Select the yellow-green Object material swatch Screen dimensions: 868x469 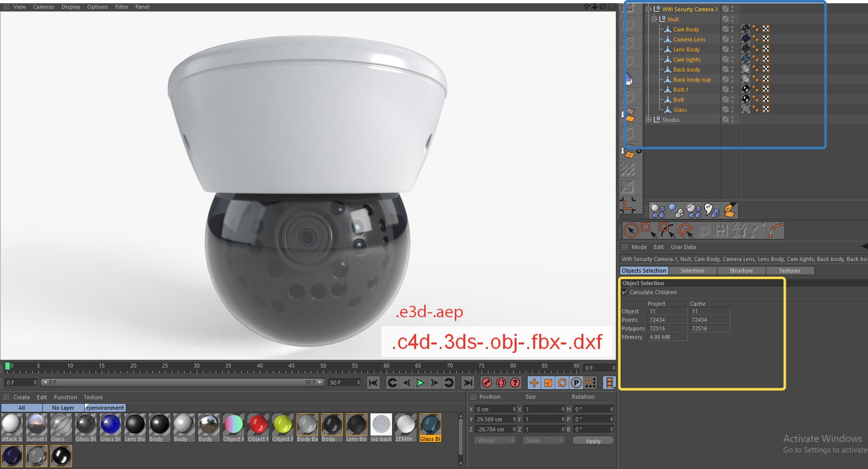(x=283, y=428)
